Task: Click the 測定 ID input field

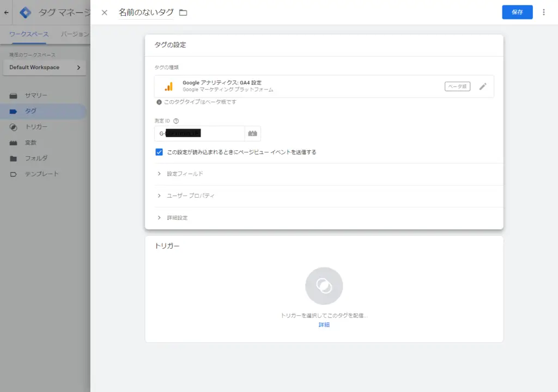Action: pos(199,133)
